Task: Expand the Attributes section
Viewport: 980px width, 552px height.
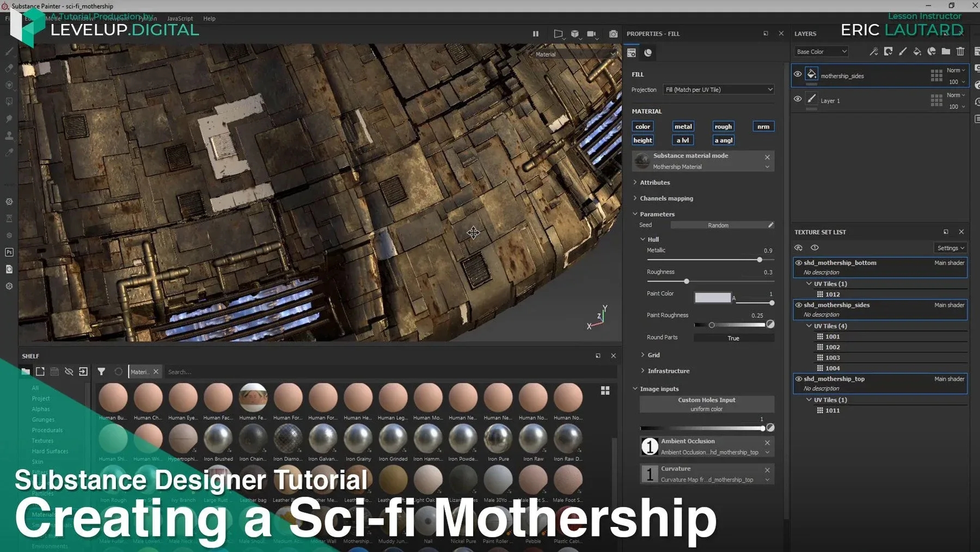Action: [654, 183]
